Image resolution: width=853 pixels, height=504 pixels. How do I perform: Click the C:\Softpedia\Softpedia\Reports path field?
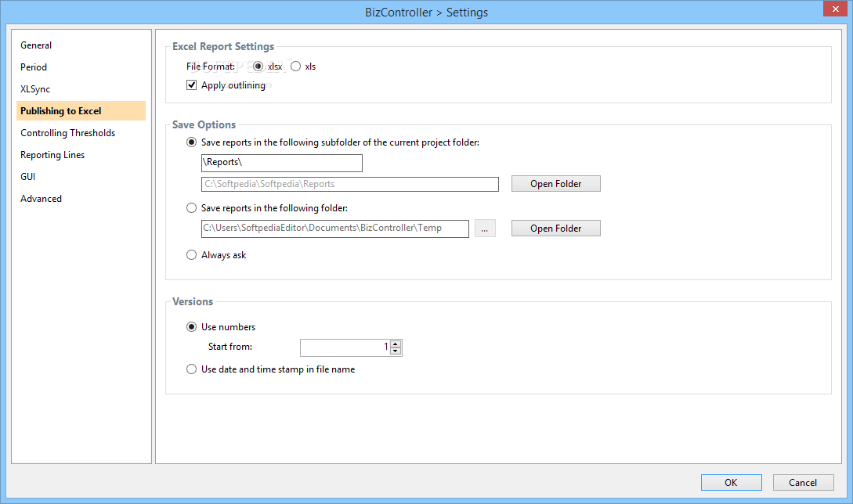[x=350, y=185]
